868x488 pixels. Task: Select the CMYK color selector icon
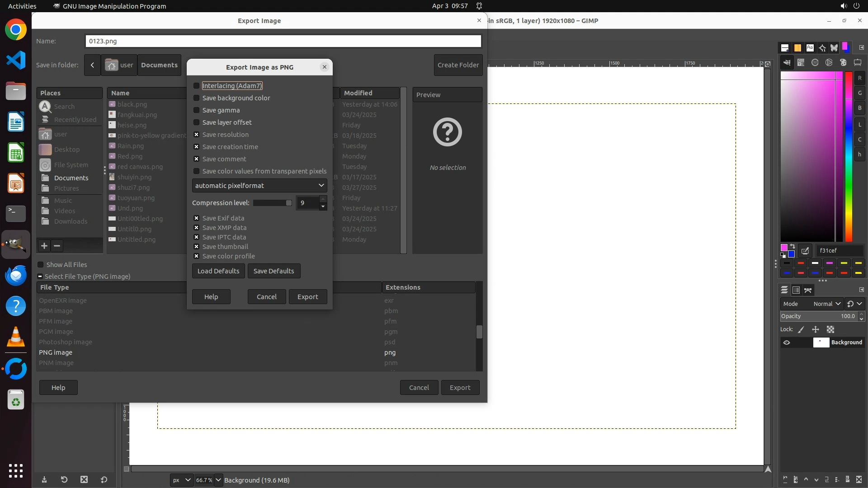pyautogui.click(x=801, y=62)
